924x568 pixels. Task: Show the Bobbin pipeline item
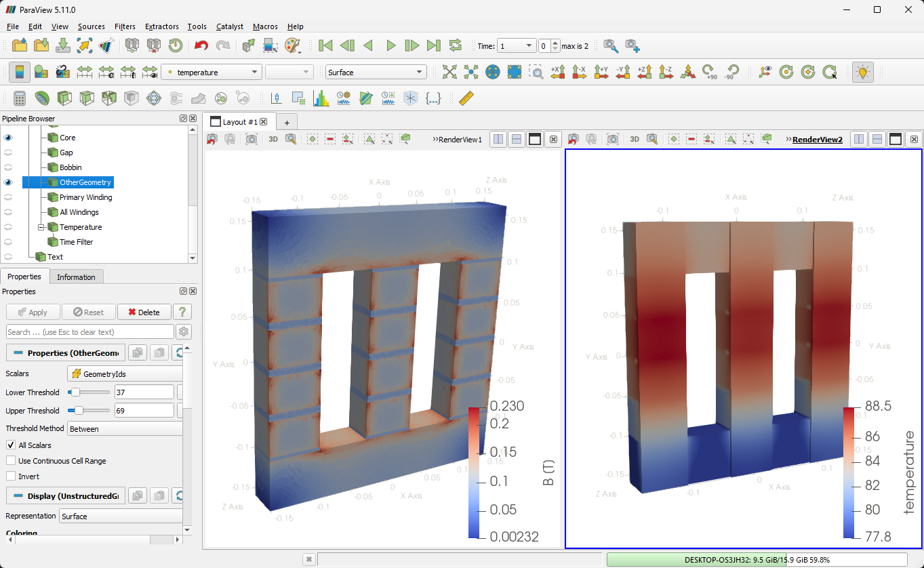(x=9, y=167)
